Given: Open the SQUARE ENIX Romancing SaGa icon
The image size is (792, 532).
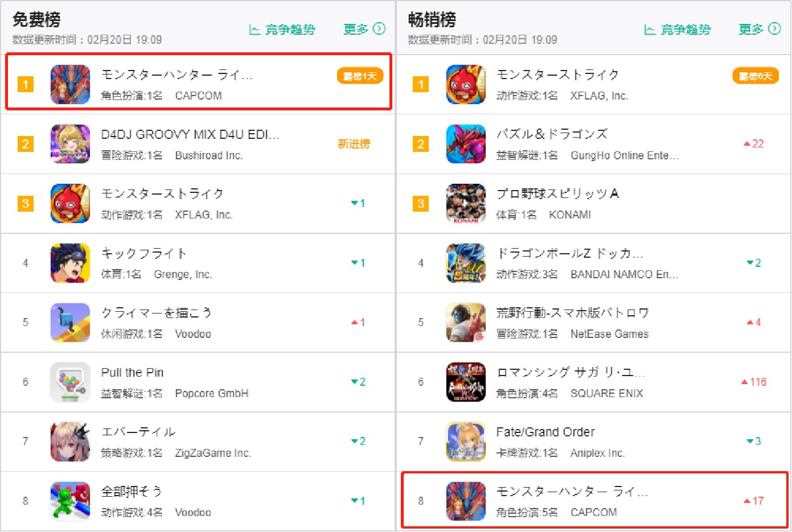Looking at the screenshot, I should pos(466,382).
